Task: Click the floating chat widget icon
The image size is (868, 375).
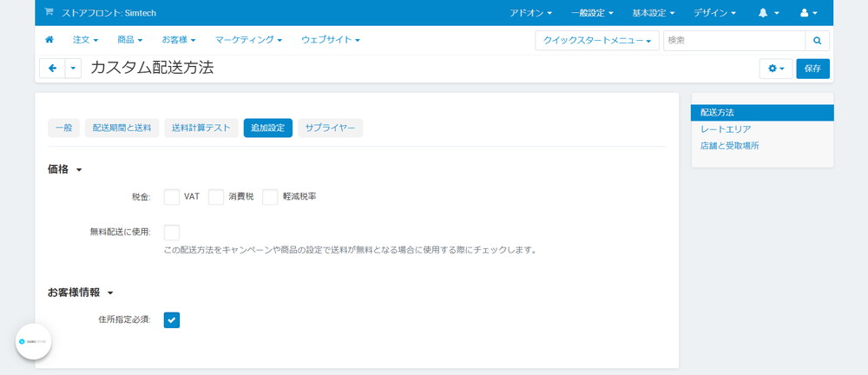Action: tap(33, 342)
